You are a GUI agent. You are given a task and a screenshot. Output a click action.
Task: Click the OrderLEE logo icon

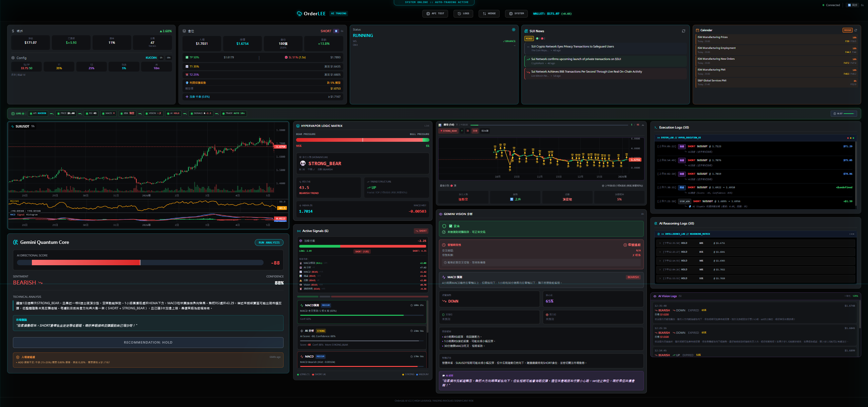299,14
